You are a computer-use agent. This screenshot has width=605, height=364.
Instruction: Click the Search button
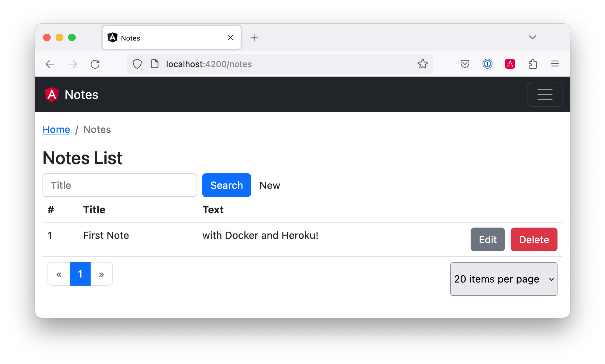point(227,185)
